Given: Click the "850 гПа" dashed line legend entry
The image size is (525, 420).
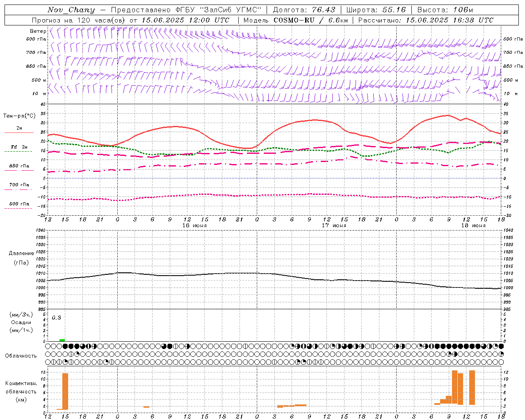Looking at the screenshot, I should point(19,166).
